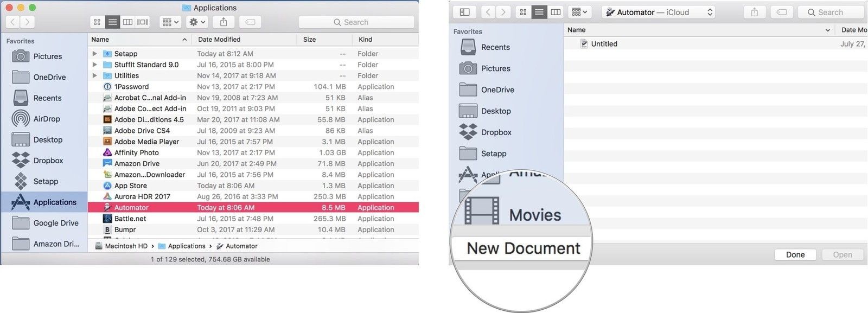Open the Action gear dropdown menu
Image resolution: width=868 pixels, height=313 pixels.
pos(196,22)
